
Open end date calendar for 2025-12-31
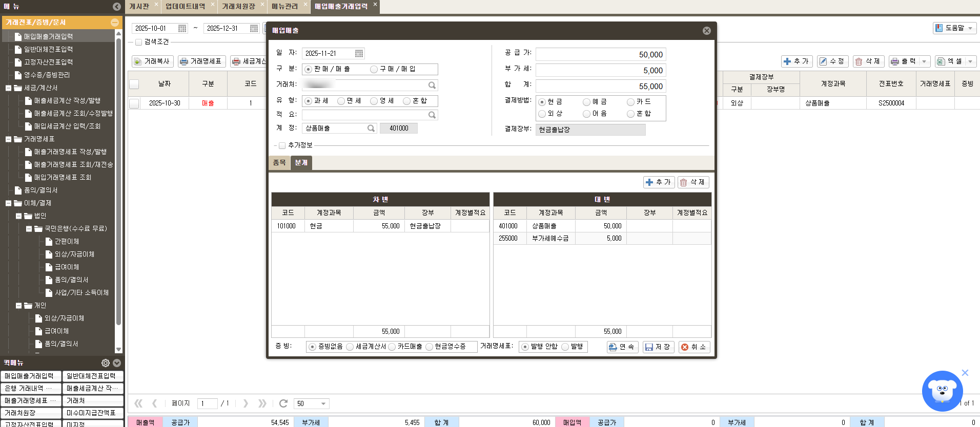pos(254,29)
